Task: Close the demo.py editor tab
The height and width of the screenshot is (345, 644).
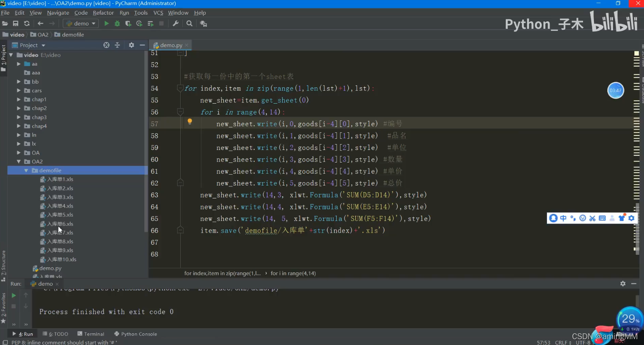Action: [x=187, y=45]
